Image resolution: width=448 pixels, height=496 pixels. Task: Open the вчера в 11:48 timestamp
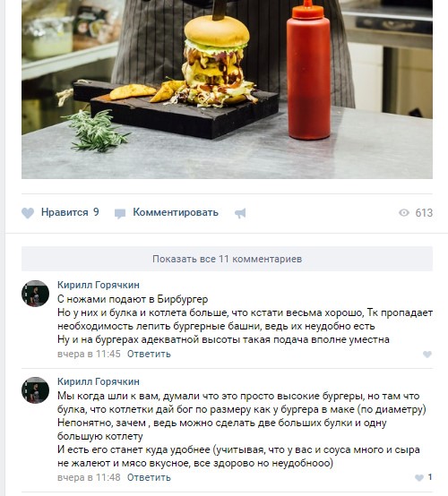pyautogui.click(x=89, y=477)
